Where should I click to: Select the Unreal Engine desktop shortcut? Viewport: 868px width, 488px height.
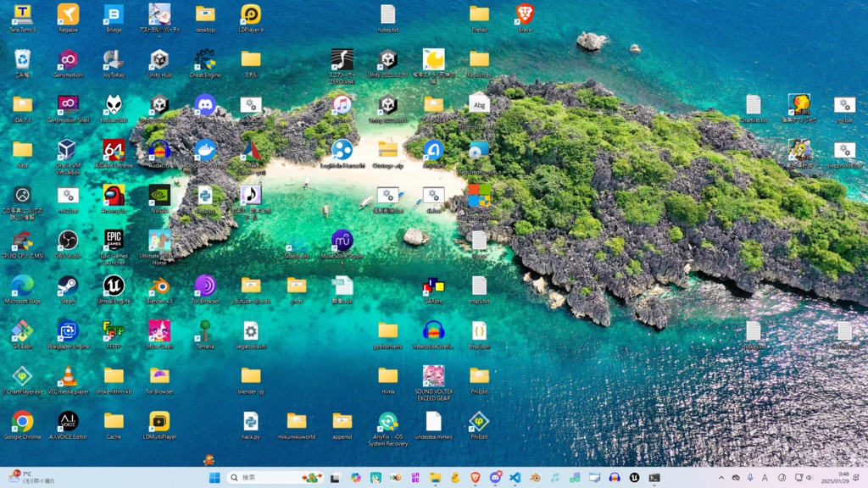click(x=114, y=290)
